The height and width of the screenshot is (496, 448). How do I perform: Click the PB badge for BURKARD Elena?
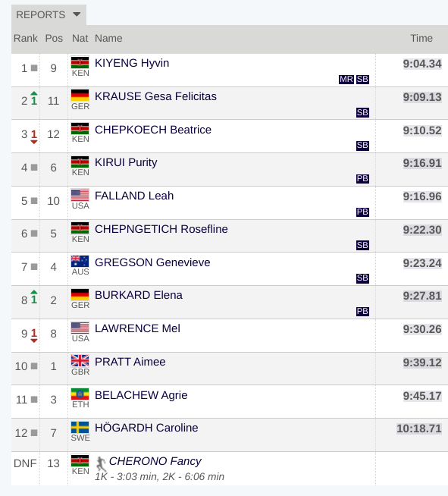[x=362, y=312]
